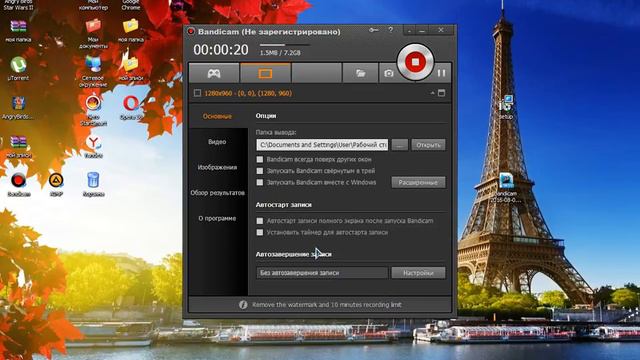
Task: Click the info icon in Bandicam bottom bar
Action: click(243, 304)
